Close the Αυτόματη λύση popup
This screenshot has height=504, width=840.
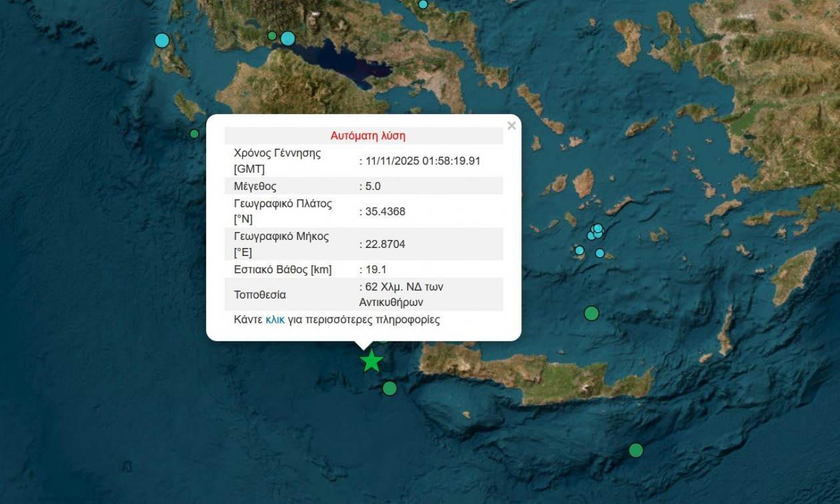click(512, 125)
